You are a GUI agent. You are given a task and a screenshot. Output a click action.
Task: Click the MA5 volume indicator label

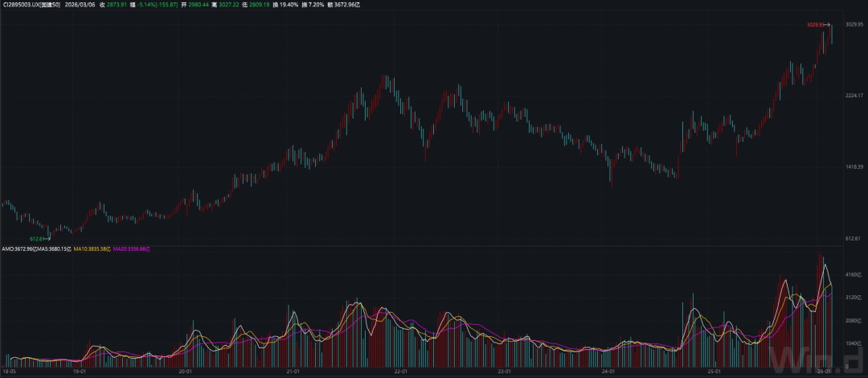pos(53,249)
